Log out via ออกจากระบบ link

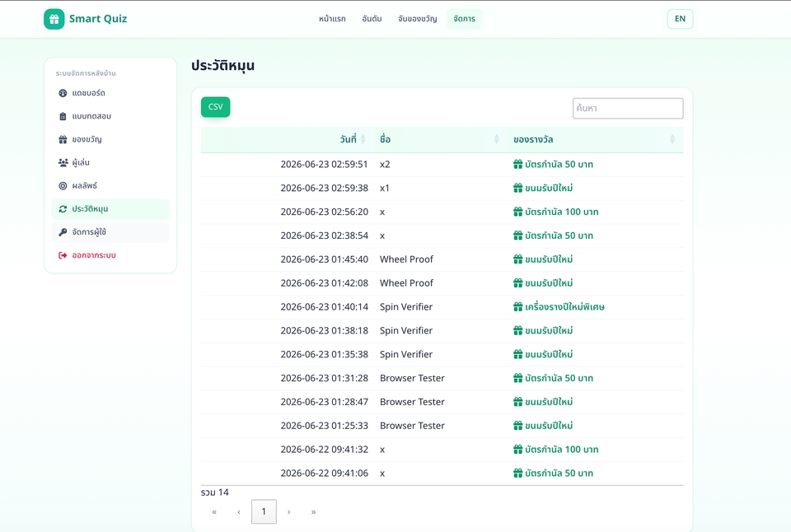coord(110,255)
